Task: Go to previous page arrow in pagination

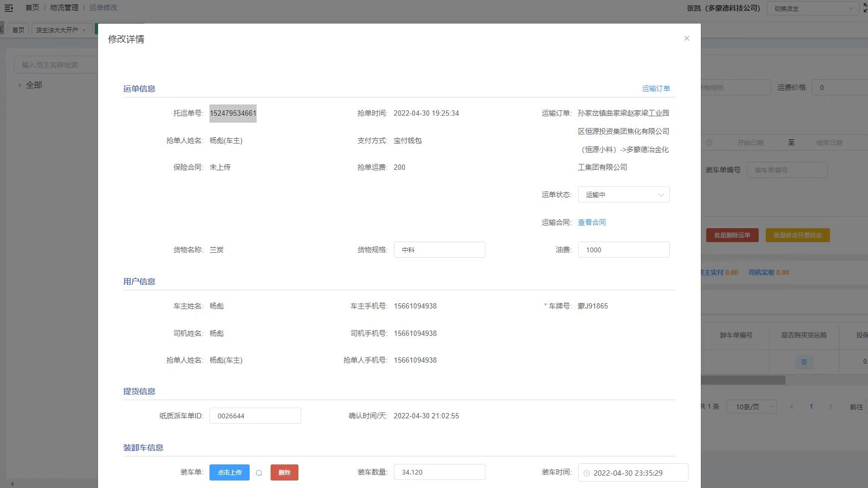Action: click(791, 407)
